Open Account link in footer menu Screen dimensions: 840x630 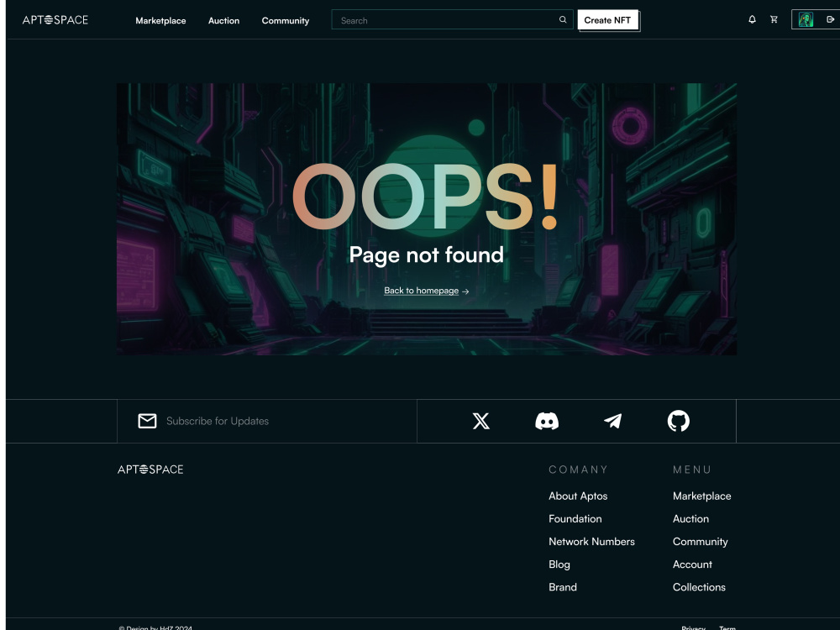point(693,564)
